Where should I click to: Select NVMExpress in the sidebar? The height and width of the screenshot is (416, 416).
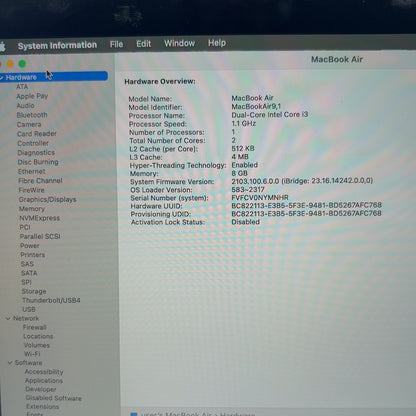coord(40,218)
